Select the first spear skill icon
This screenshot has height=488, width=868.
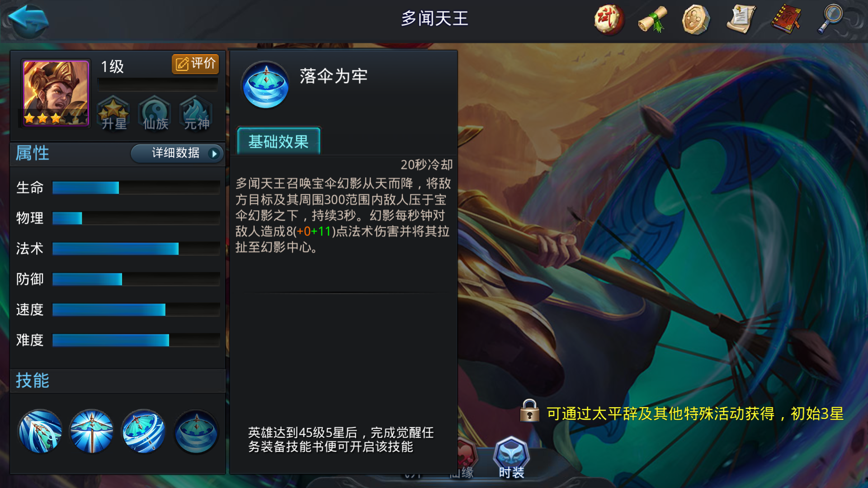(40, 431)
